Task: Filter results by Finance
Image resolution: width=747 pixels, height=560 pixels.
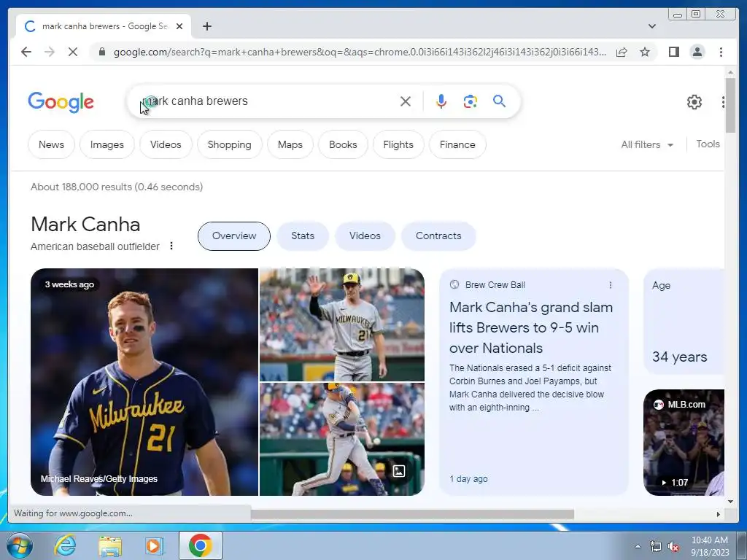Action: click(457, 144)
